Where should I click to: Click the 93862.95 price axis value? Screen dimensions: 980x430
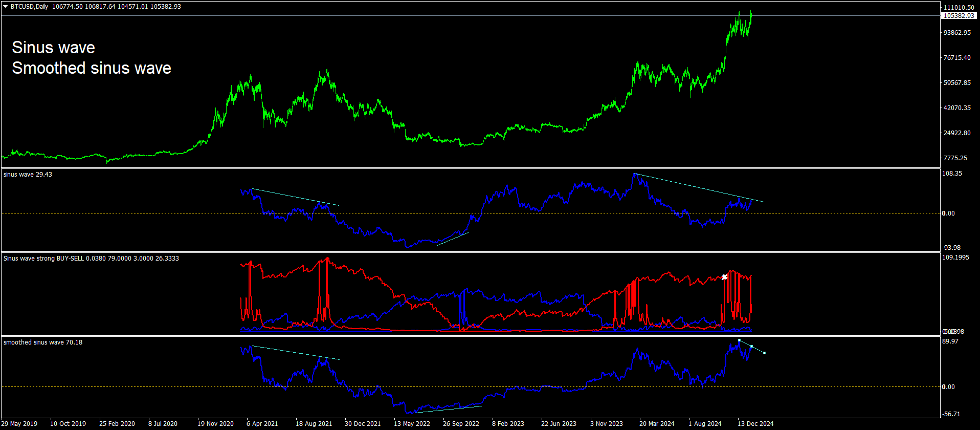(957, 33)
